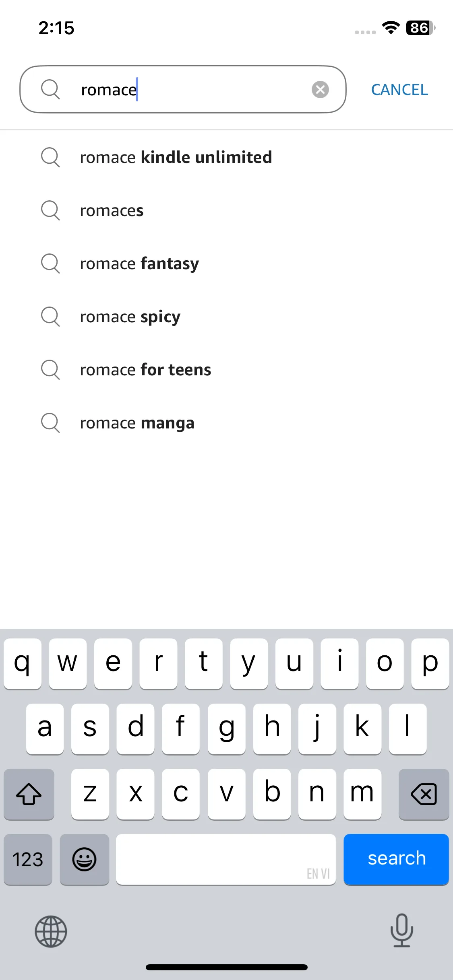
Task: Tap the search icon beside 'romaces'
Action: point(50,210)
